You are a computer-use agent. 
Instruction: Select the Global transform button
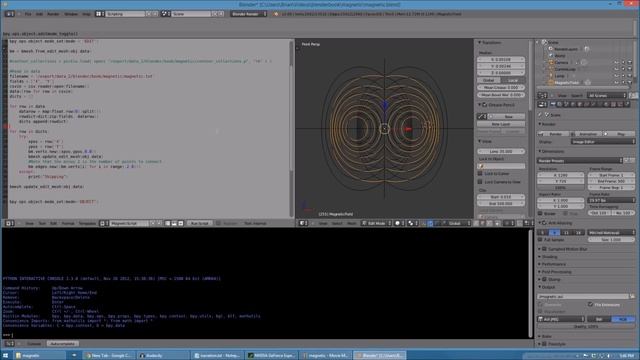point(489,80)
